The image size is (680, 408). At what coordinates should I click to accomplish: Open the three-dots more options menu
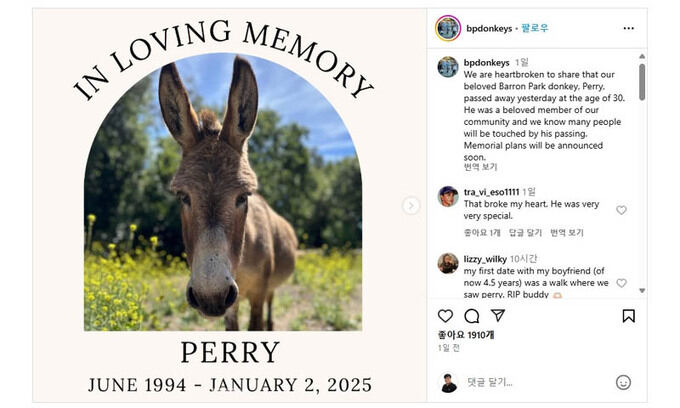point(628,28)
